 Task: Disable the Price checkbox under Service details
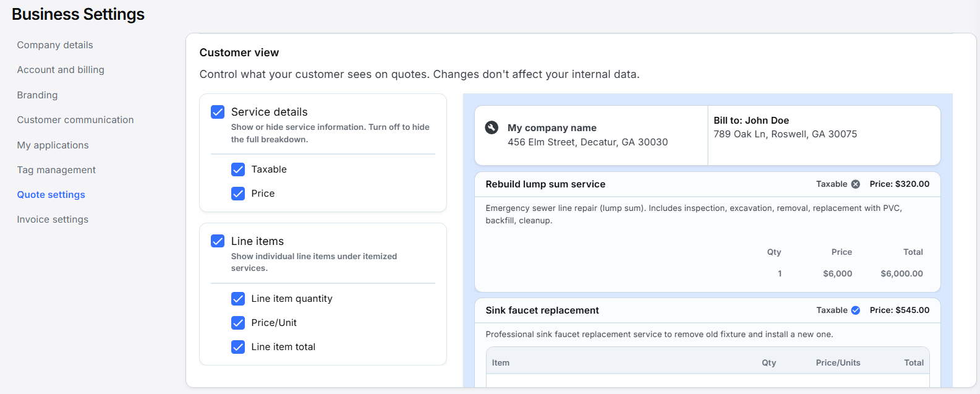click(238, 194)
